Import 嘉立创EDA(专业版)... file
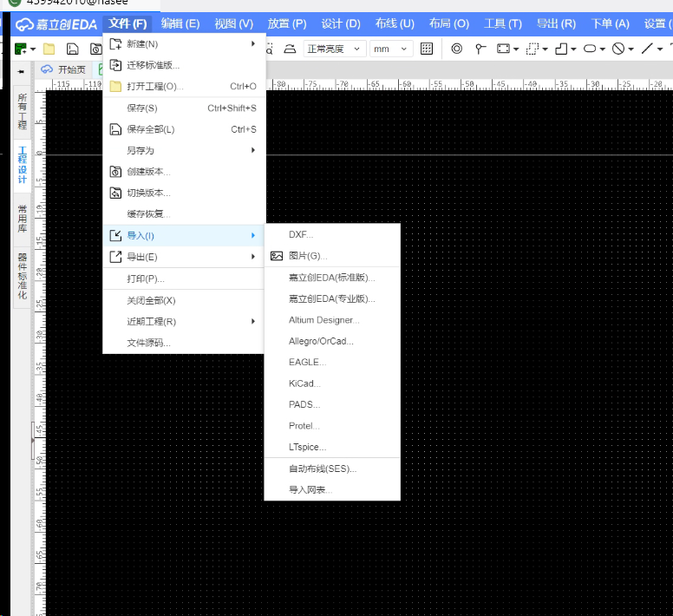The image size is (673, 616). [x=332, y=298]
